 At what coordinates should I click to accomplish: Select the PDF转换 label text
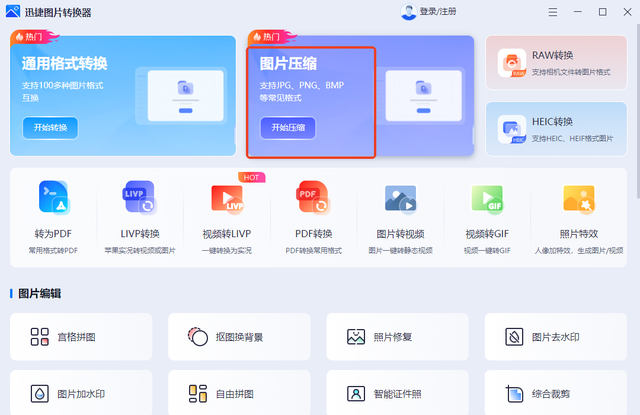313,234
